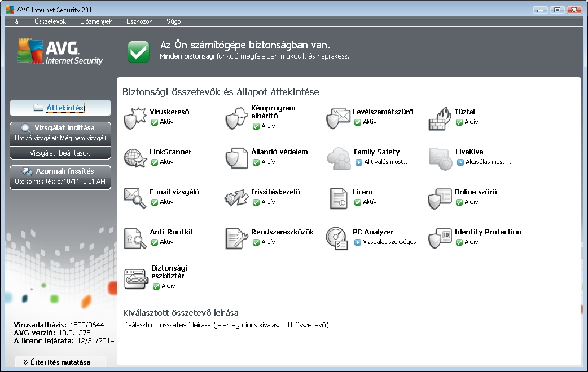Click PC Analyzer blue scan-needed arrow icon
The image size is (588, 372).
[357, 242]
